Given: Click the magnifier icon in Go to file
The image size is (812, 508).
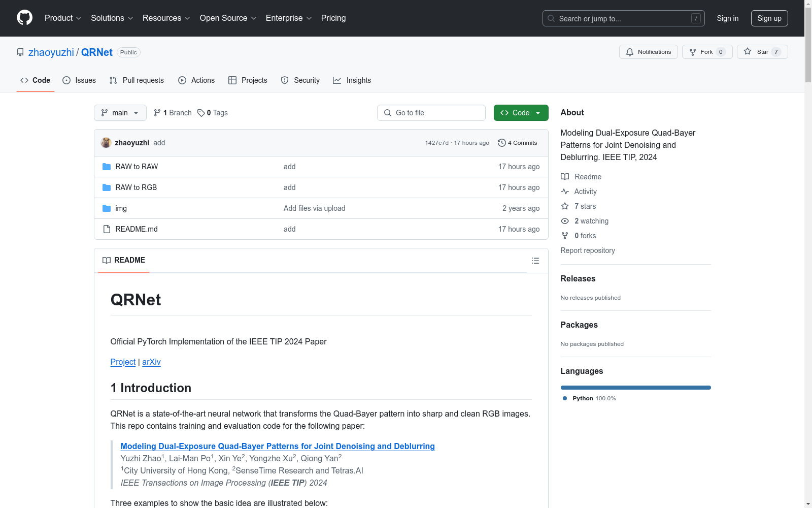Looking at the screenshot, I should click(388, 113).
